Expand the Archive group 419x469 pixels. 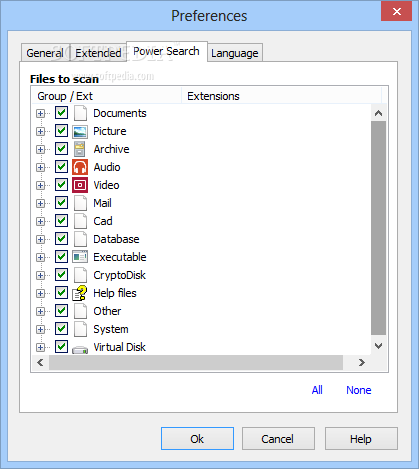click(x=40, y=150)
